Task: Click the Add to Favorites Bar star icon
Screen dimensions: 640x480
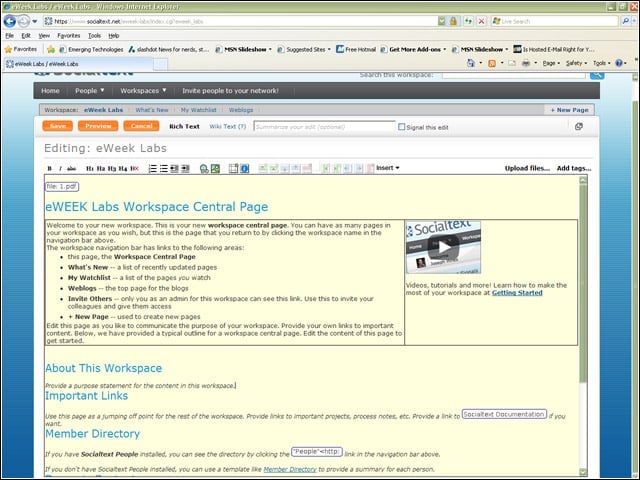Action: pyautogui.click(x=51, y=49)
